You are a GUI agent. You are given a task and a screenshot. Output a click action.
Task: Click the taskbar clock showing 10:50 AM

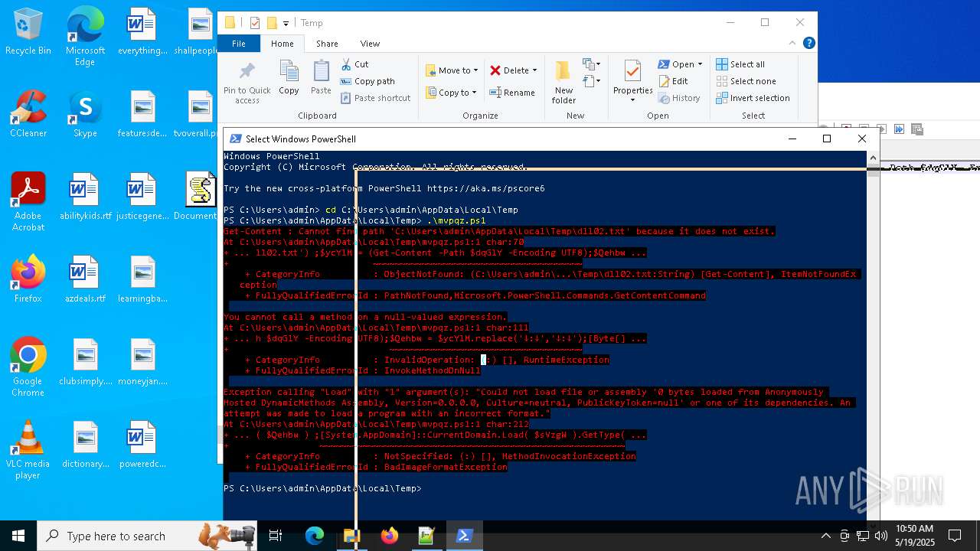point(914,535)
